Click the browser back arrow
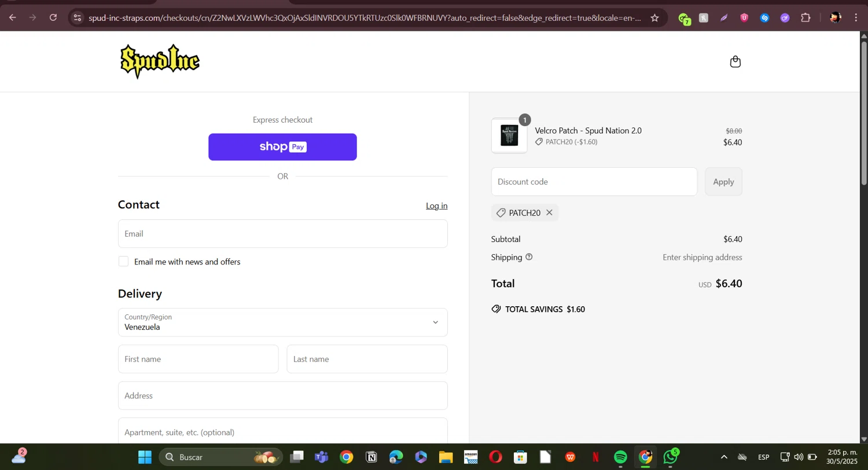 click(x=13, y=18)
